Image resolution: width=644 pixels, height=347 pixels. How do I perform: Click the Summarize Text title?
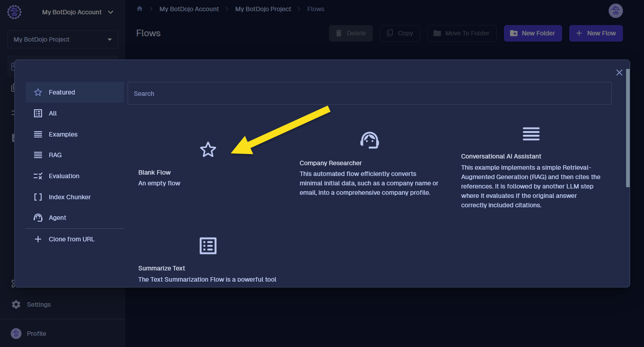[x=162, y=268]
